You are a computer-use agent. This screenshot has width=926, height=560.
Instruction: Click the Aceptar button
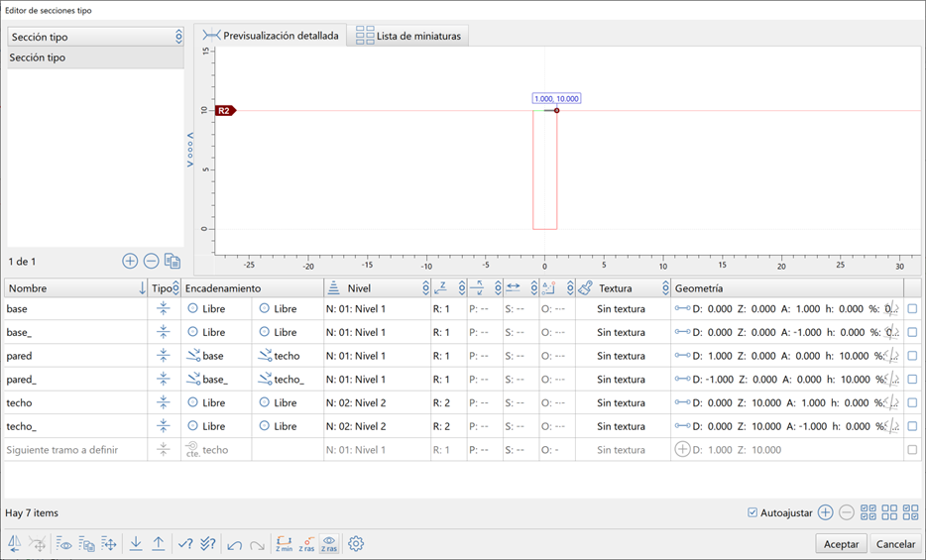(841, 544)
